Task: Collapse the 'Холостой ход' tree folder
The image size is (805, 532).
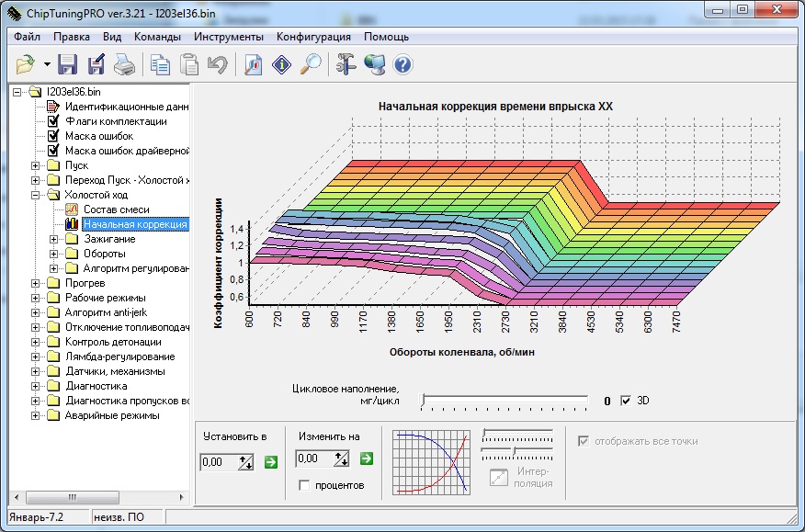Action: point(37,195)
